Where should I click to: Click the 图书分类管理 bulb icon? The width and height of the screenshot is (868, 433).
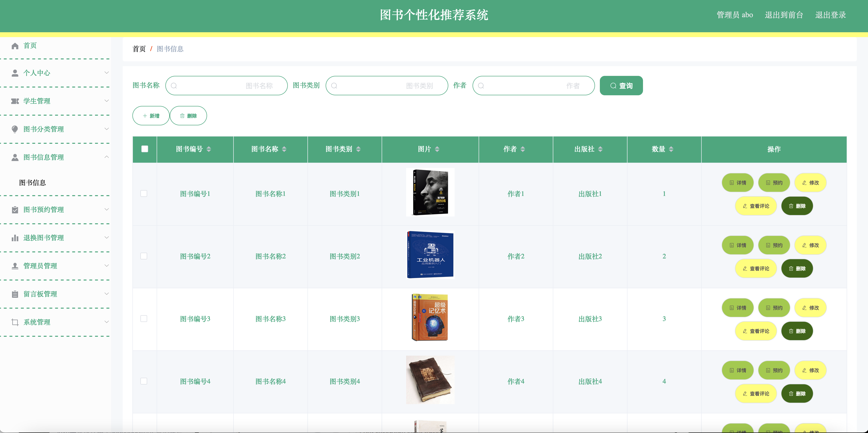pos(15,129)
